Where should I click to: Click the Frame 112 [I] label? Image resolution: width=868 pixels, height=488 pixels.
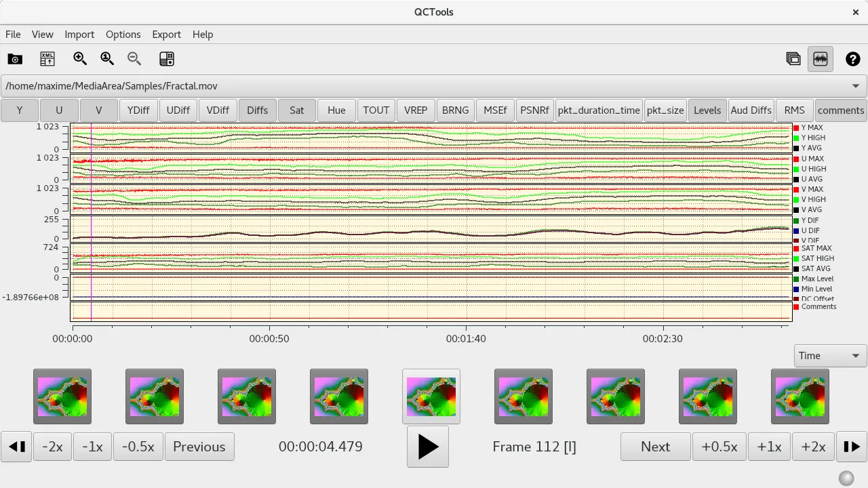tap(534, 447)
